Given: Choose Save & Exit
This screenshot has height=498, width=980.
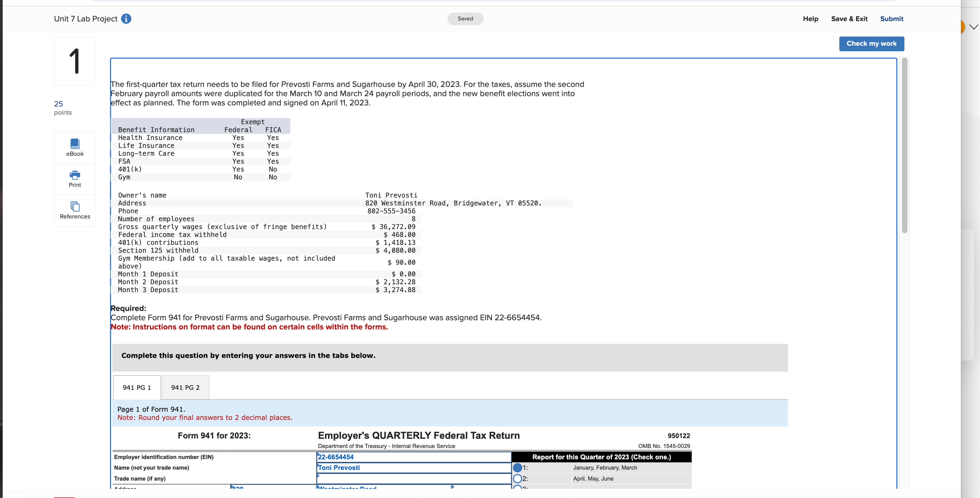Looking at the screenshot, I should click(849, 19).
